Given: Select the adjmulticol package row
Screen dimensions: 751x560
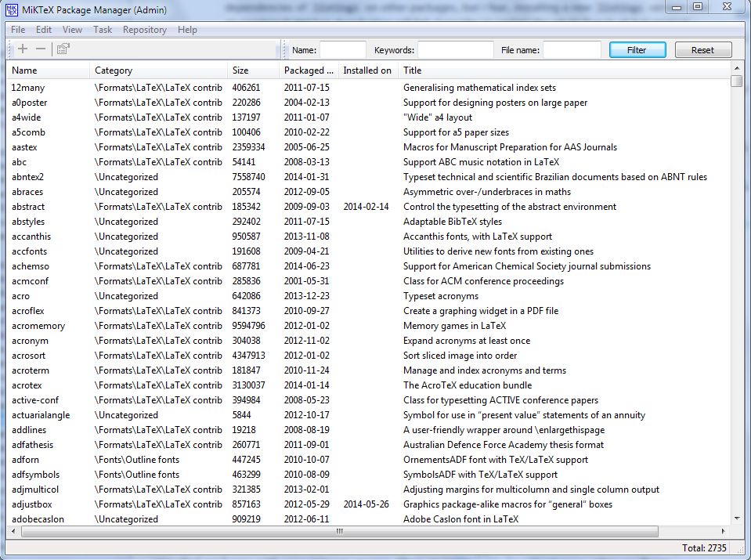Looking at the screenshot, I should click(x=369, y=489).
